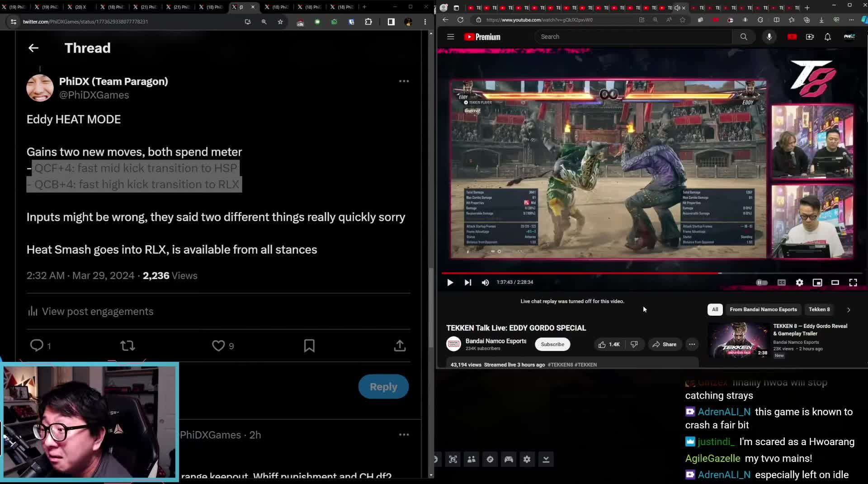868x484 pixels.
Task: Bookmark the Eddy HEAT MODE tweet
Action: 309,346
